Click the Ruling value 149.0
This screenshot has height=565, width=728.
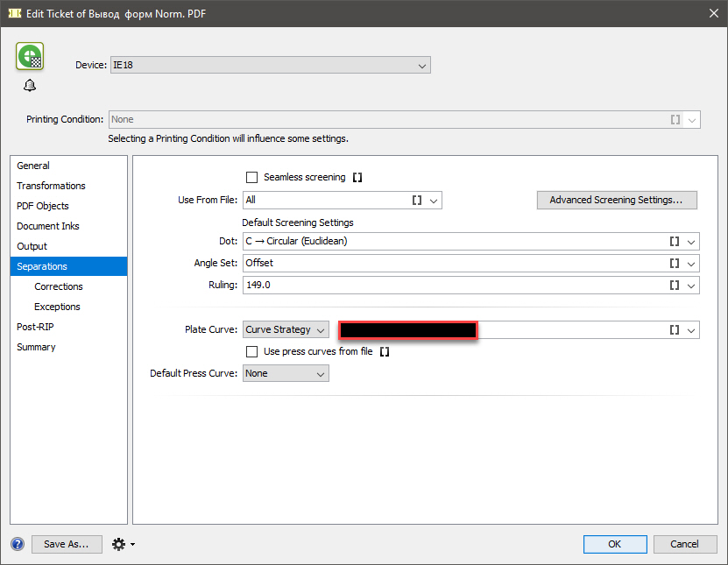tap(258, 285)
